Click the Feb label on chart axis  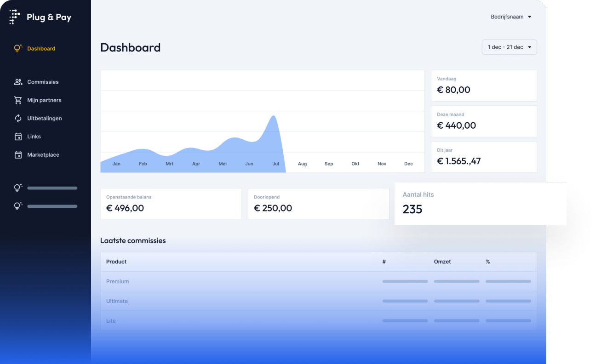pos(143,164)
